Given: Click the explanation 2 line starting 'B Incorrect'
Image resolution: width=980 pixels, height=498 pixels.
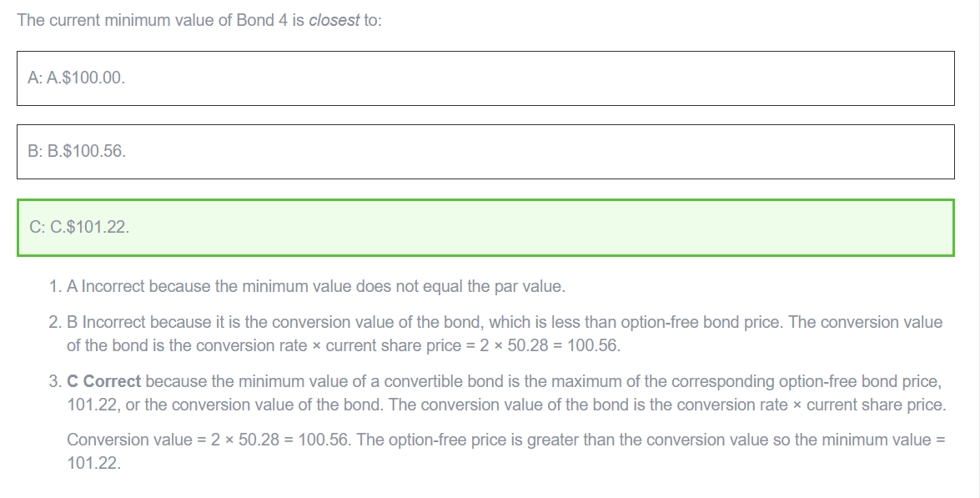Looking at the screenshot, I should tap(505, 323).
